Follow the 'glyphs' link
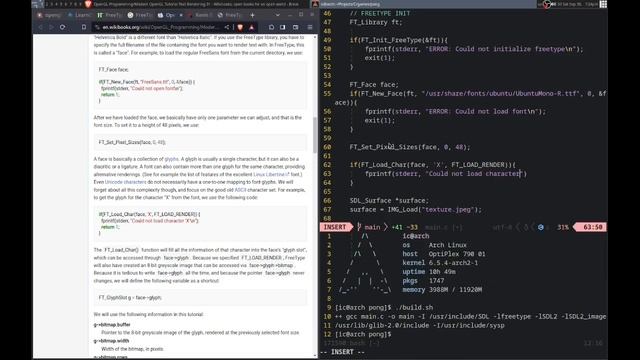640x360 pixels. 171,159
